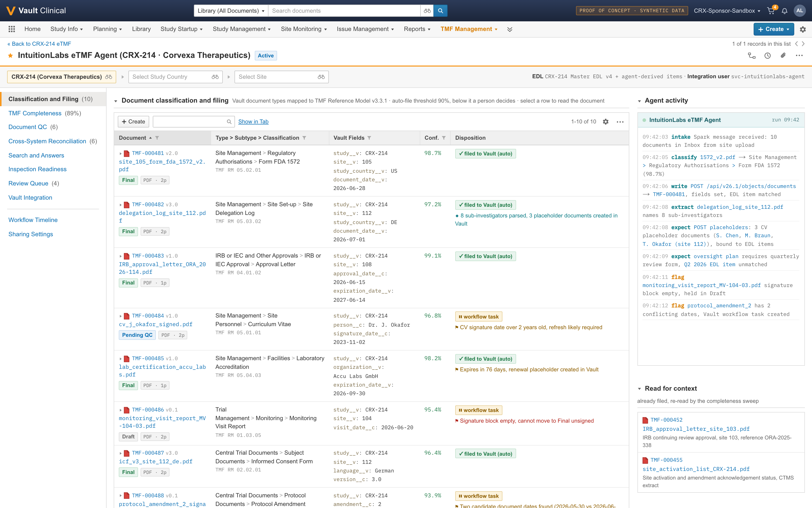Viewport: 812px width, 508px height.
Task: Click binoculars in Select Site field
Action: tap(321, 77)
